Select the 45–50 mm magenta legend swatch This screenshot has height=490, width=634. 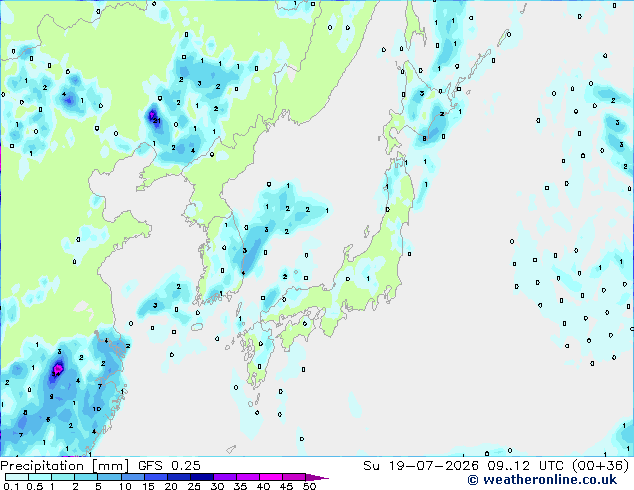coord(294,477)
